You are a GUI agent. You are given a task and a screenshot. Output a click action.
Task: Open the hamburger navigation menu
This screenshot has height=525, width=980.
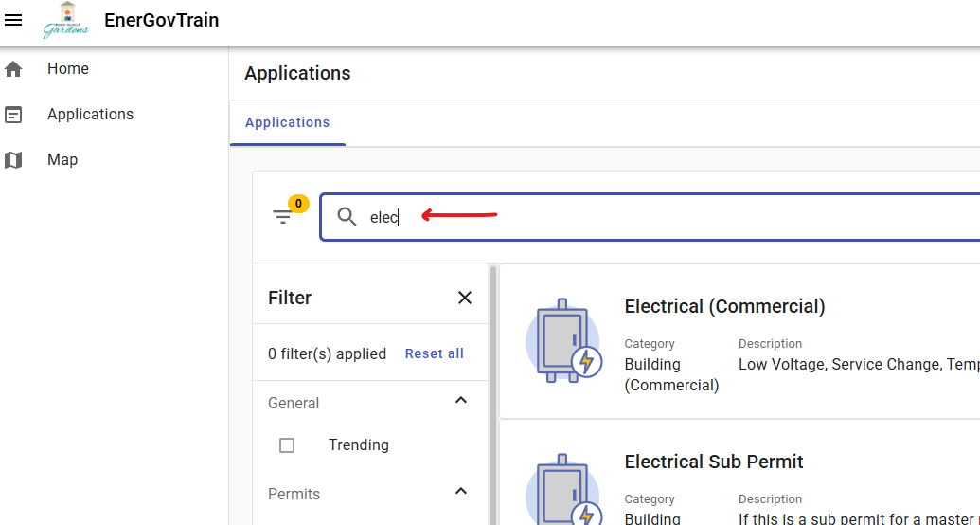click(x=14, y=21)
